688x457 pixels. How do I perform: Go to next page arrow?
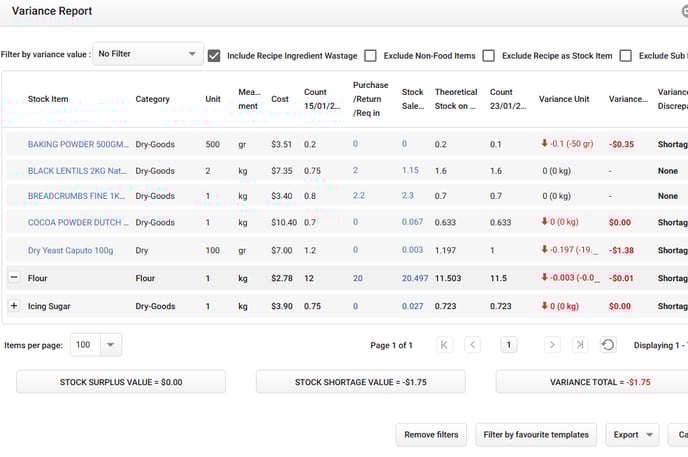click(552, 345)
